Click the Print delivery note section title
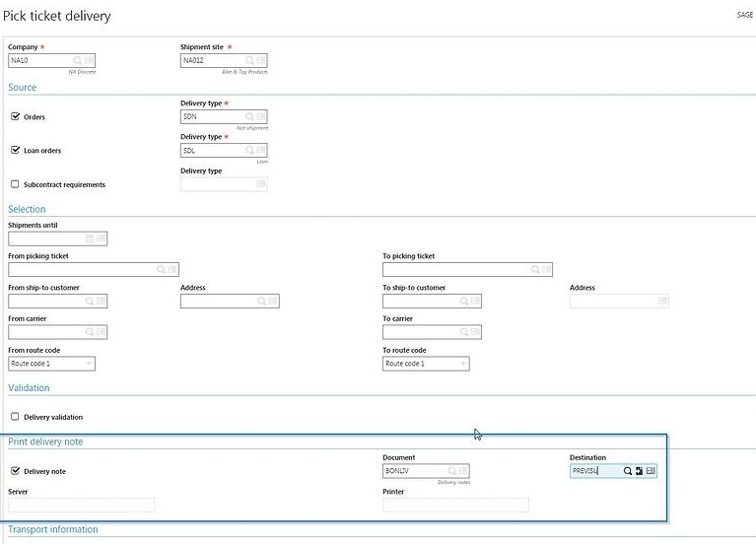Viewport: 756px width, 544px height. 45,442
